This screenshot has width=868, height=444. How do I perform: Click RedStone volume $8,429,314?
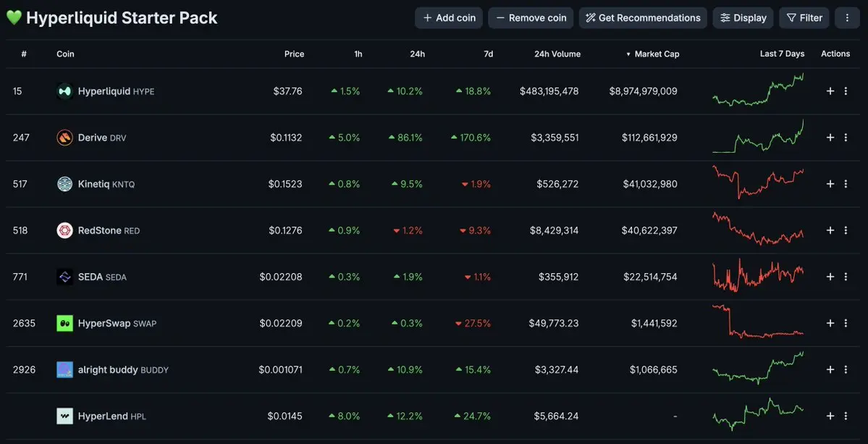[x=553, y=230]
